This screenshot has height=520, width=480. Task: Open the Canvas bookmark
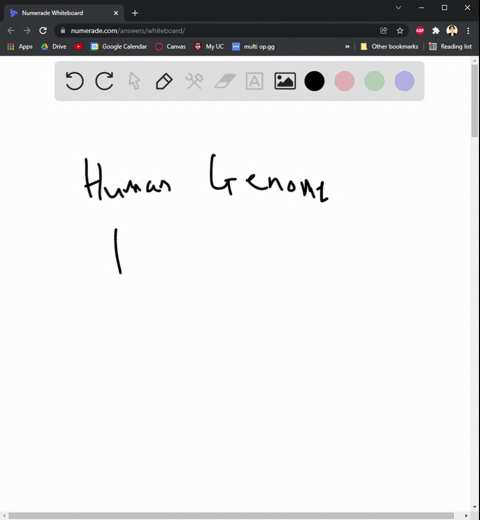pyautogui.click(x=170, y=47)
